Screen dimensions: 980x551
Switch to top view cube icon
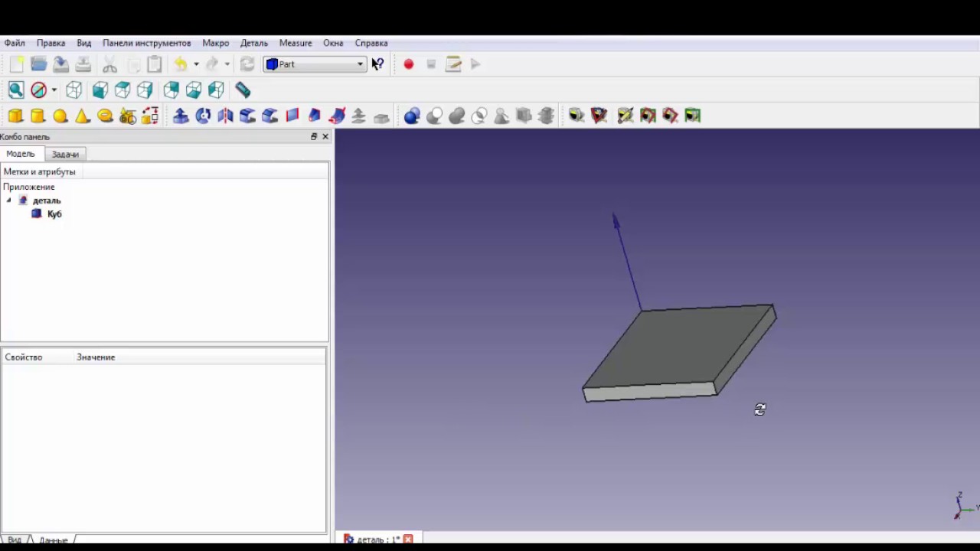[122, 90]
